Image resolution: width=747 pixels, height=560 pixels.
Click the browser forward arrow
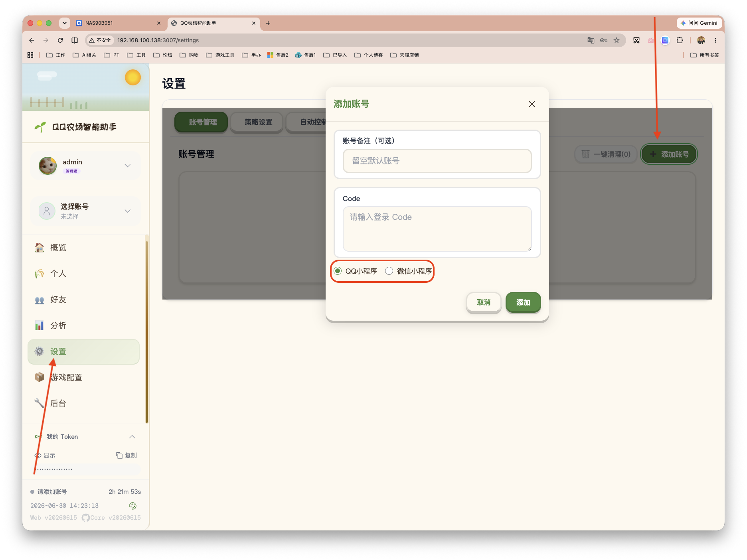[46, 40]
